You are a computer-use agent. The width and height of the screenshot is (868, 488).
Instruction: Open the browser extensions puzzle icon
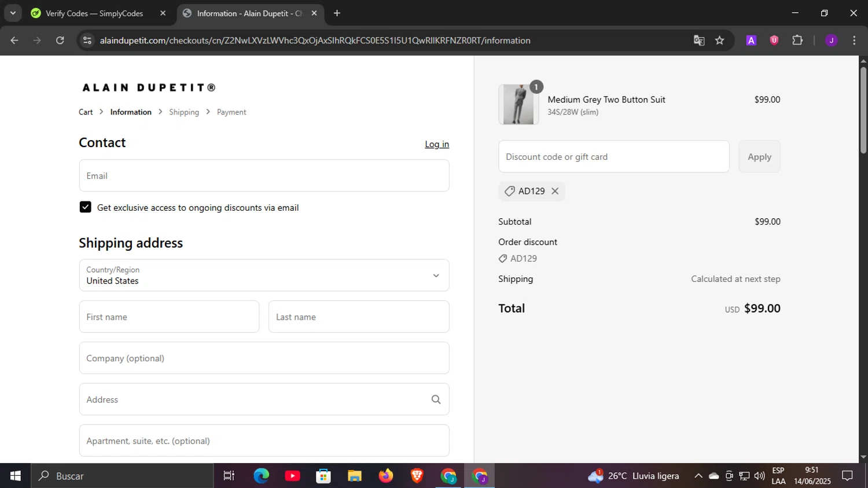click(x=797, y=41)
